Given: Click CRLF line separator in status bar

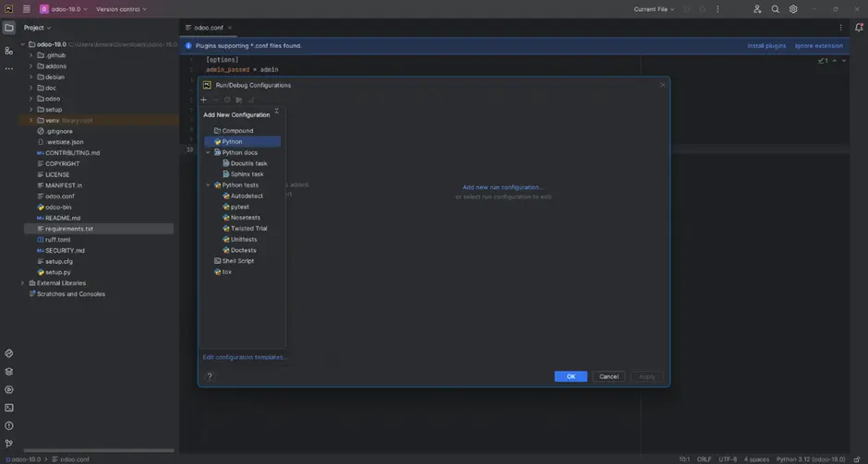Looking at the screenshot, I should [x=705, y=459].
